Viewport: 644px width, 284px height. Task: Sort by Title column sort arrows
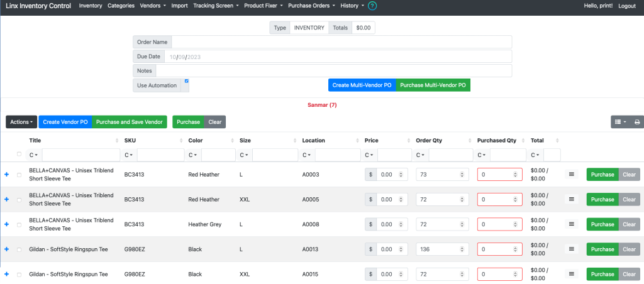(x=117, y=140)
